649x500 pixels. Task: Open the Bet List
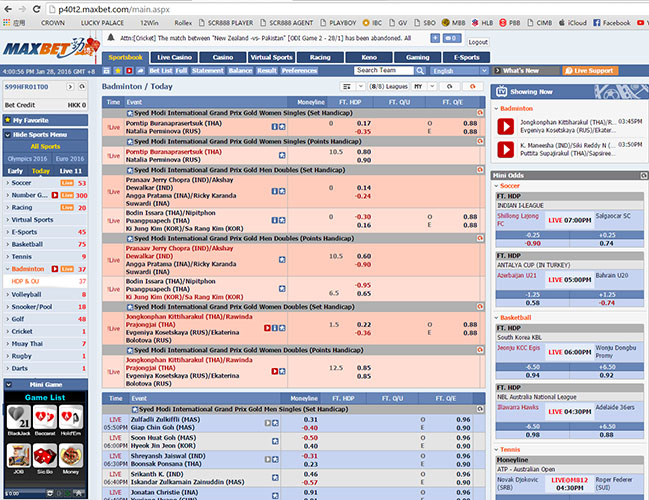[x=161, y=71]
